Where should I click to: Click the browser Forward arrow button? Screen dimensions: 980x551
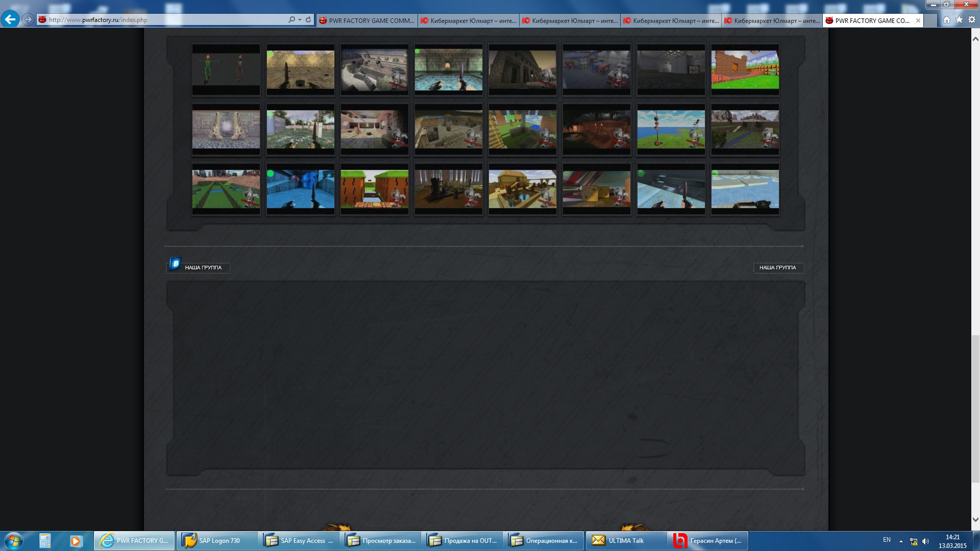coord(28,19)
